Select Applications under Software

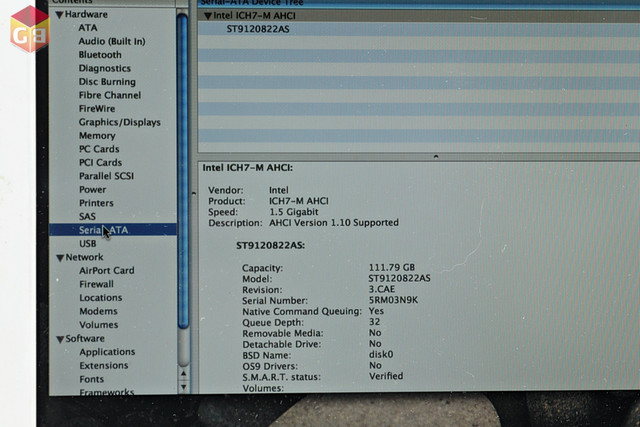click(x=107, y=352)
